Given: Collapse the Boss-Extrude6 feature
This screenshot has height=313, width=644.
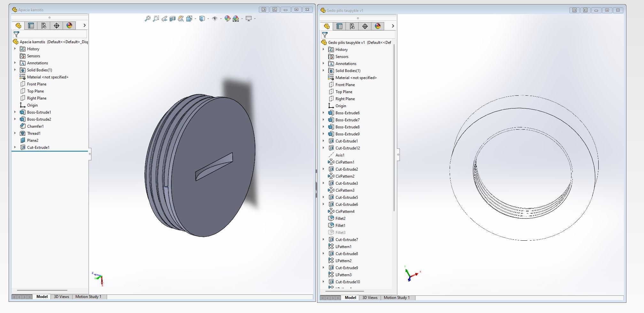Looking at the screenshot, I should tap(323, 113).
